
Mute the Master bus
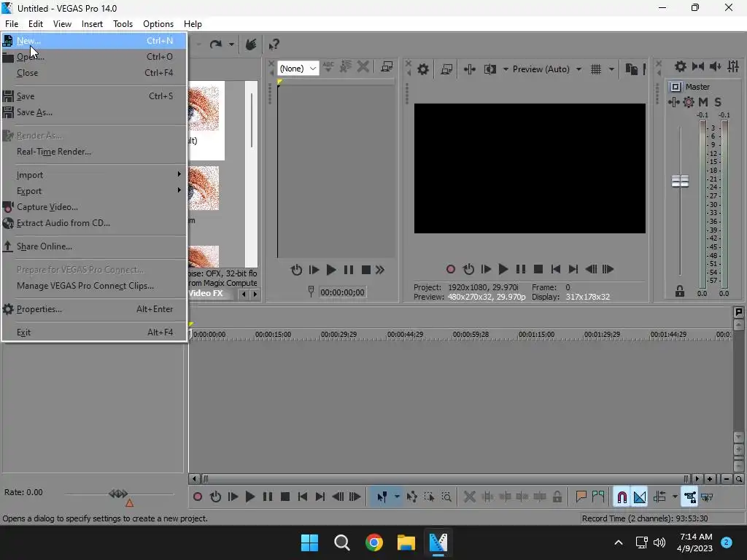click(x=703, y=102)
